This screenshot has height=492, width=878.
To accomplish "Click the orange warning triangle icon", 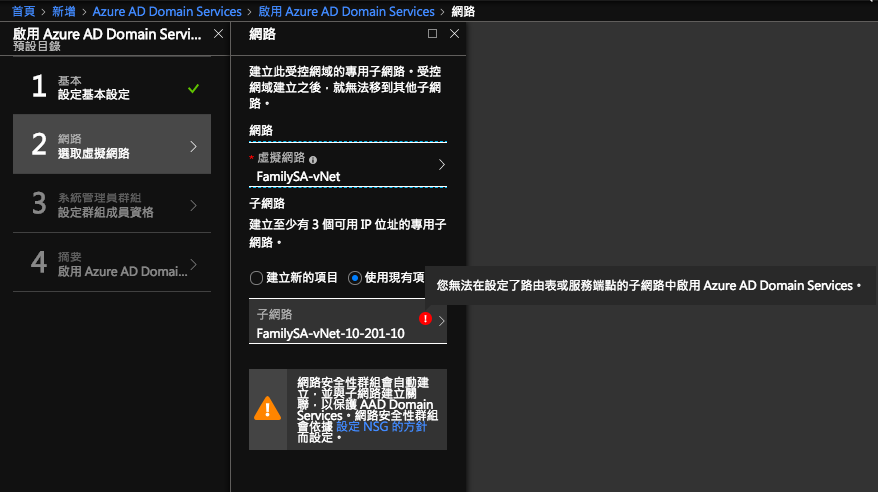I will coord(268,409).
